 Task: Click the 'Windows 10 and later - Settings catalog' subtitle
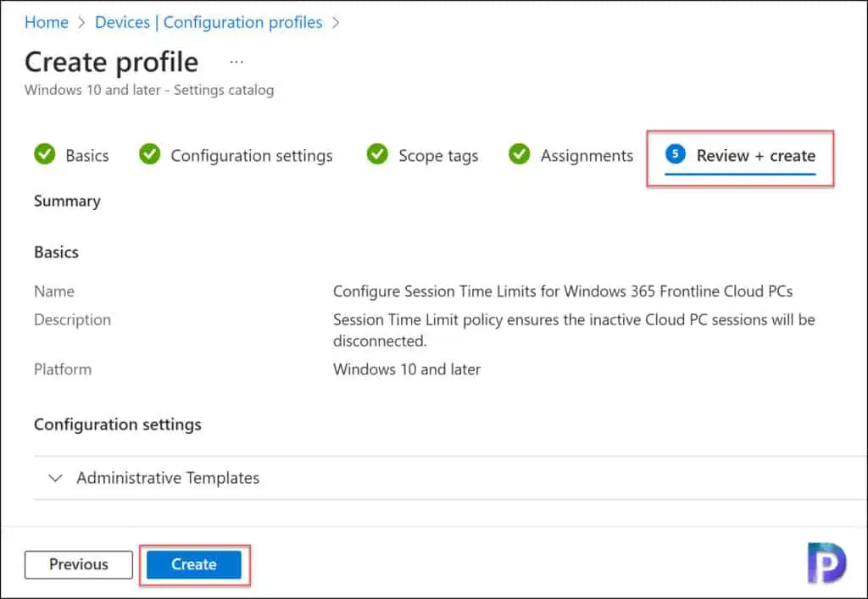pyautogui.click(x=149, y=90)
